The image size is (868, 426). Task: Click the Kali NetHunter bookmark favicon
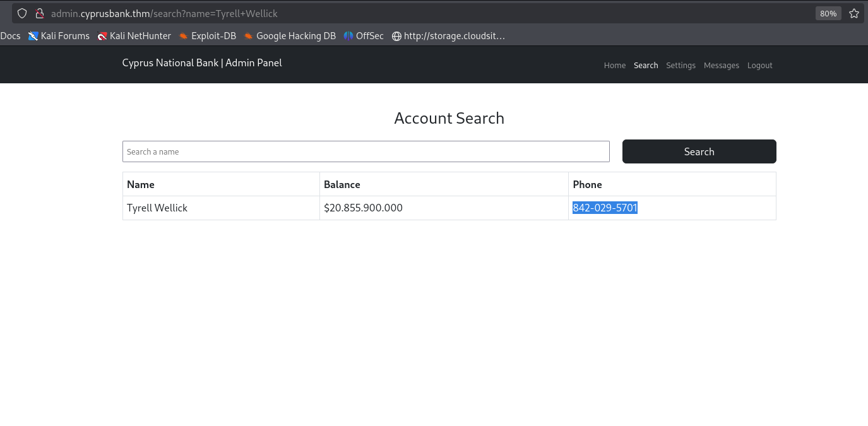point(102,36)
